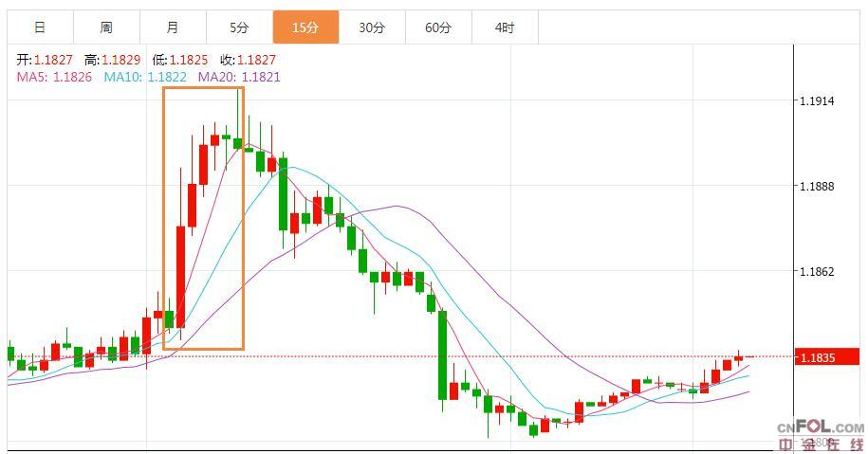The height and width of the screenshot is (454, 868).
Task: Switch to the 5分 interval tab
Action: pos(239,27)
